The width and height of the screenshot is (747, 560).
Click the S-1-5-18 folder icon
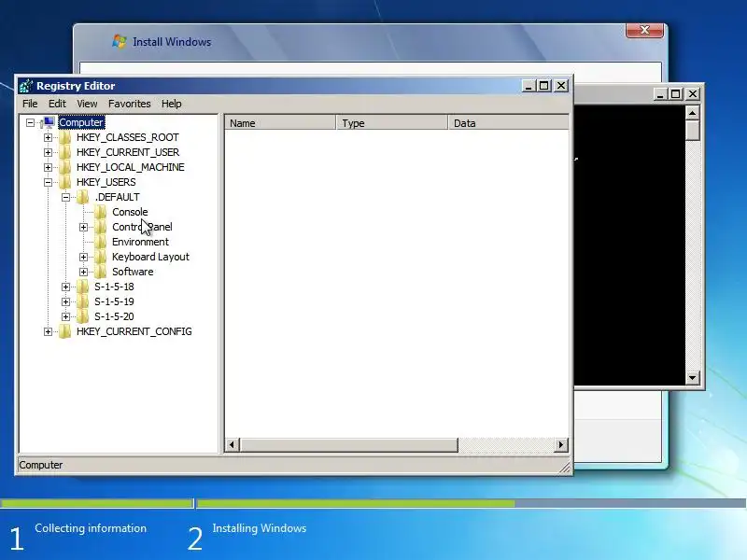coord(82,287)
